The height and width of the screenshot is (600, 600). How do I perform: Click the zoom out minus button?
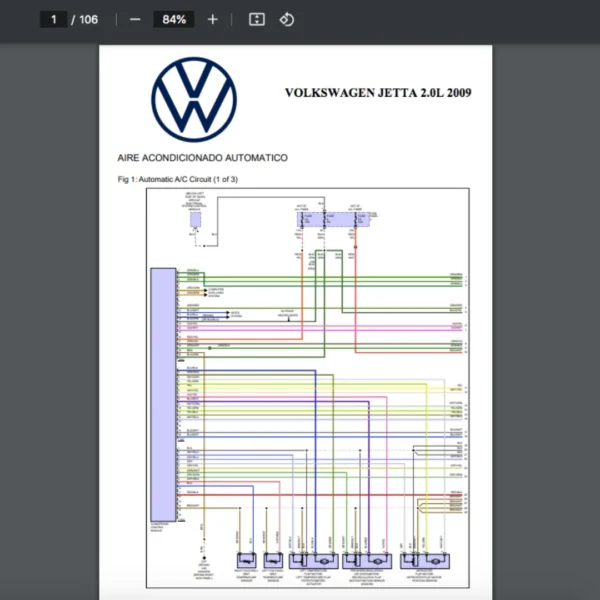coord(135,20)
